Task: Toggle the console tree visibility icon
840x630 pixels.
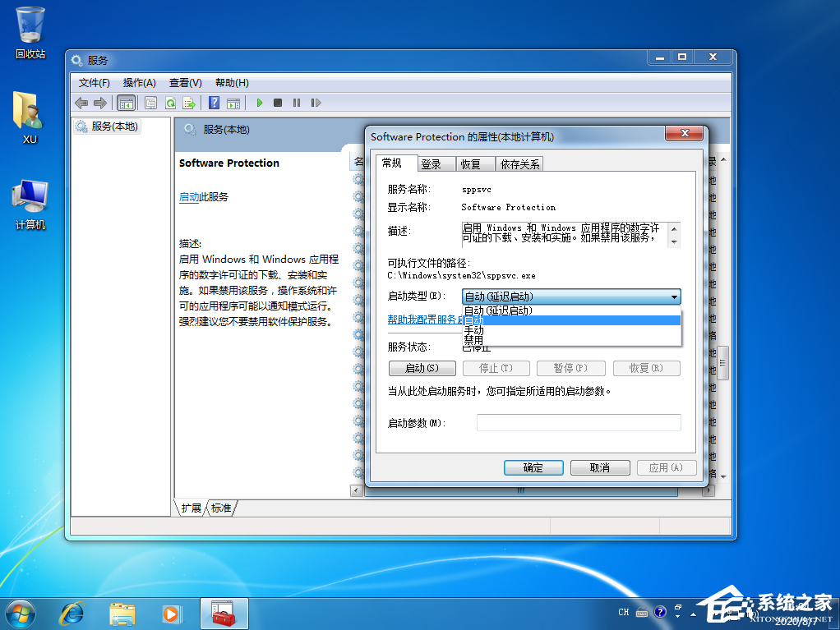Action: (x=126, y=103)
